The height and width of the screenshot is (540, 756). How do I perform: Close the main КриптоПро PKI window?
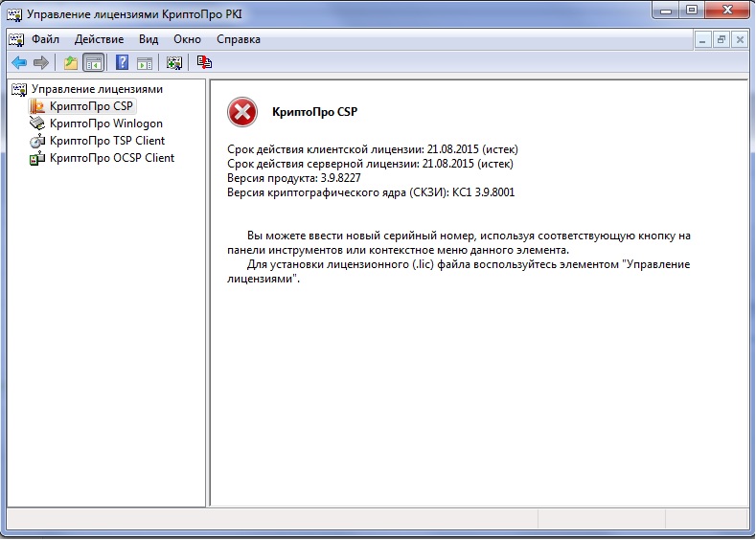point(728,11)
